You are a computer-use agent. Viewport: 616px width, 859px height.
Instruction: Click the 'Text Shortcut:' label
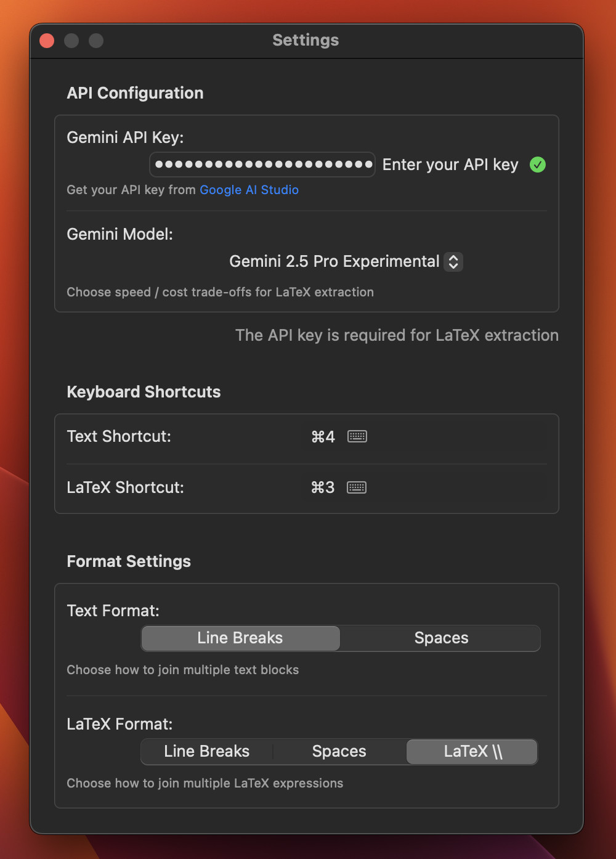click(119, 436)
